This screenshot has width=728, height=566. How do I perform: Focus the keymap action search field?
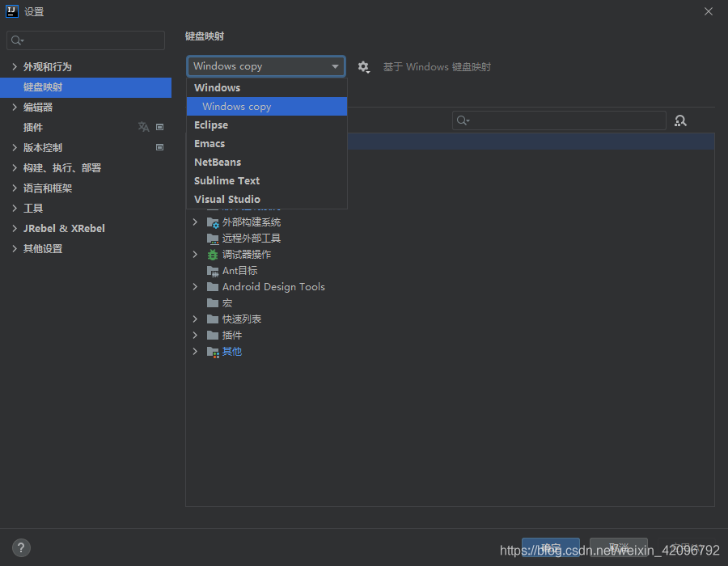[559, 120]
